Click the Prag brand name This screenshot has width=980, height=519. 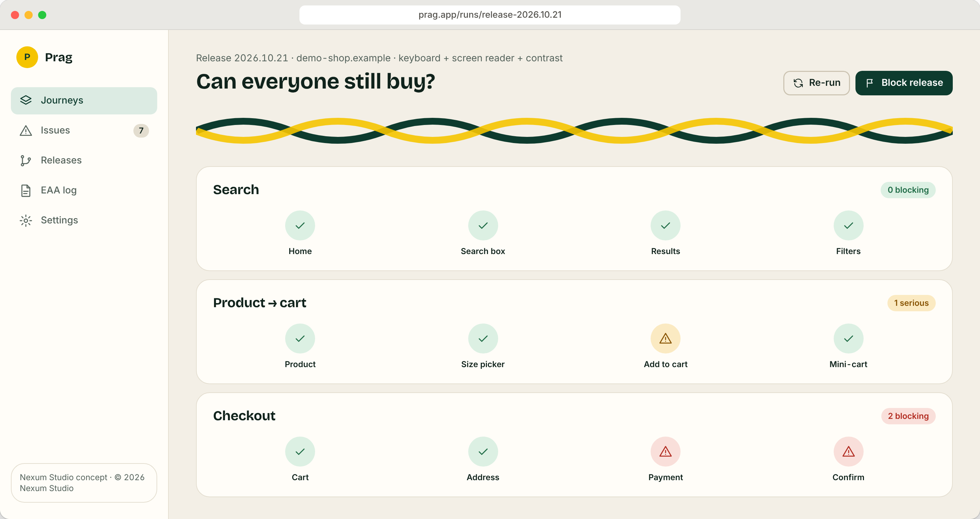point(59,57)
